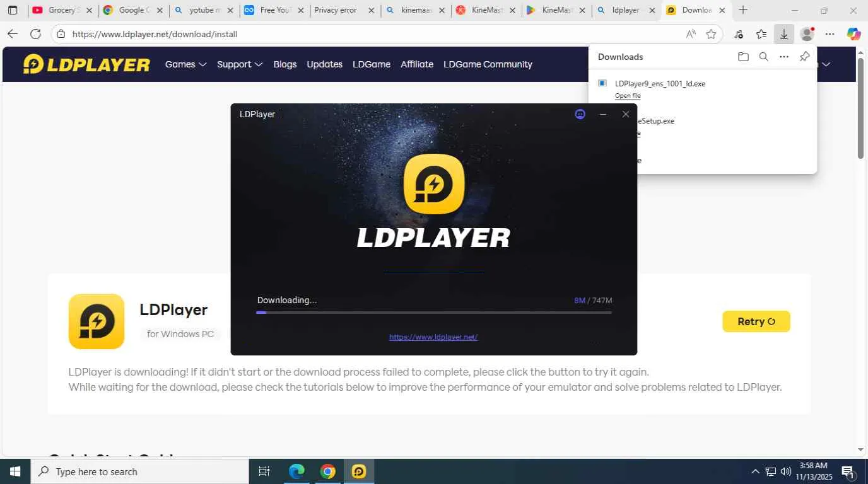
Task: Click the network icon in system tray
Action: point(770,471)
